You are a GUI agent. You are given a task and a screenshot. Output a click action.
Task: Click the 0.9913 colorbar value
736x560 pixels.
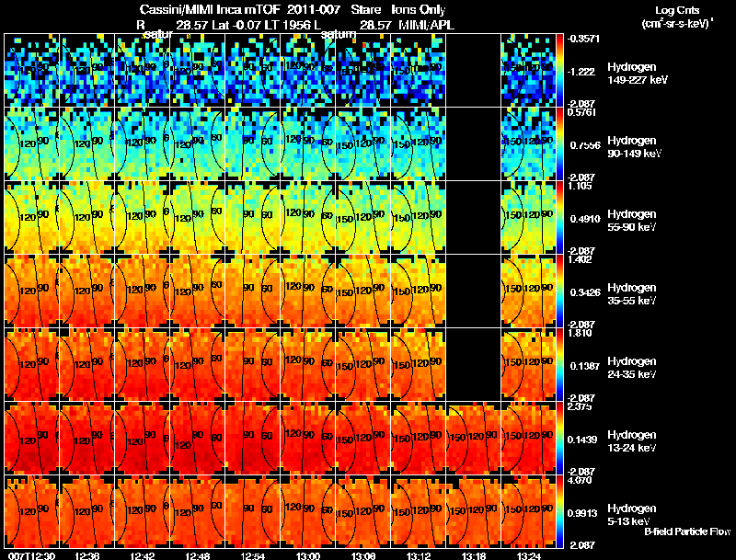tap(582, 513)
